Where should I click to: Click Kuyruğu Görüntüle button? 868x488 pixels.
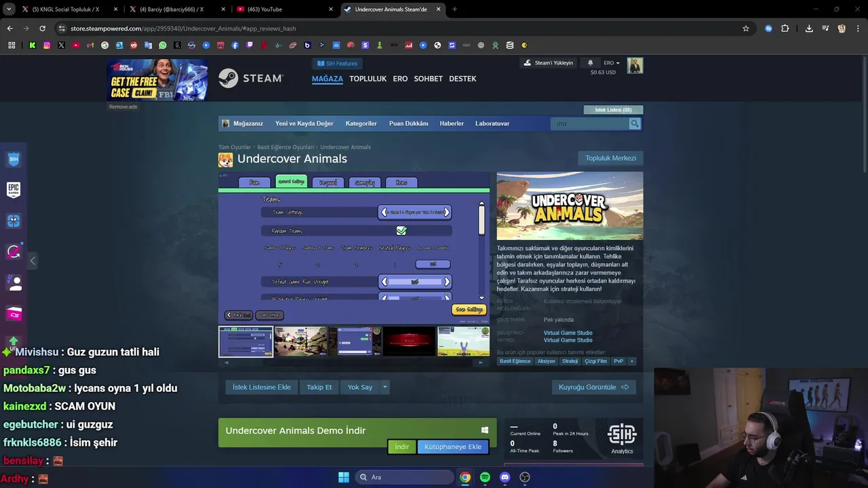click(594, 387)
